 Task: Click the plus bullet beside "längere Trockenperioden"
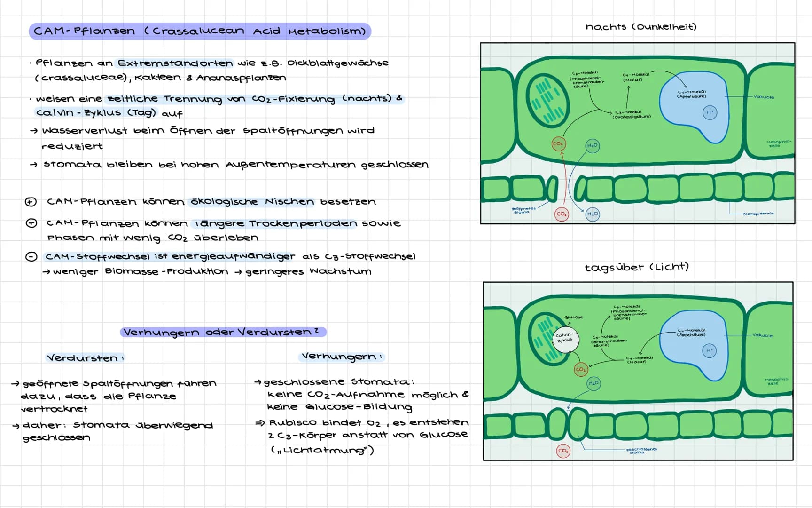point(31,223)
